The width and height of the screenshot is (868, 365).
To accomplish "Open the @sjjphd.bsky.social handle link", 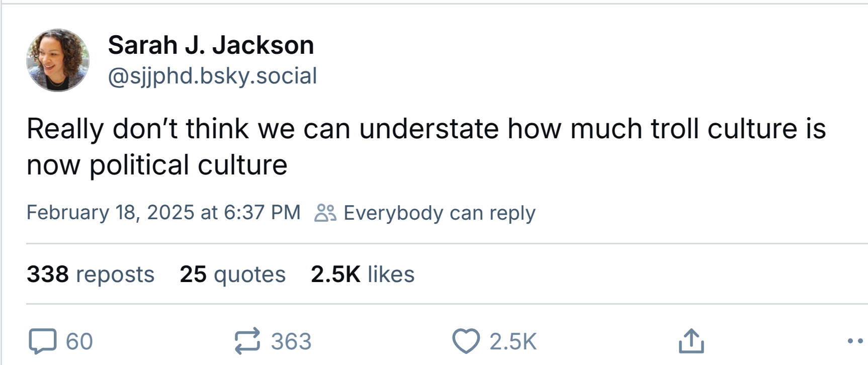I will point(212,76).
